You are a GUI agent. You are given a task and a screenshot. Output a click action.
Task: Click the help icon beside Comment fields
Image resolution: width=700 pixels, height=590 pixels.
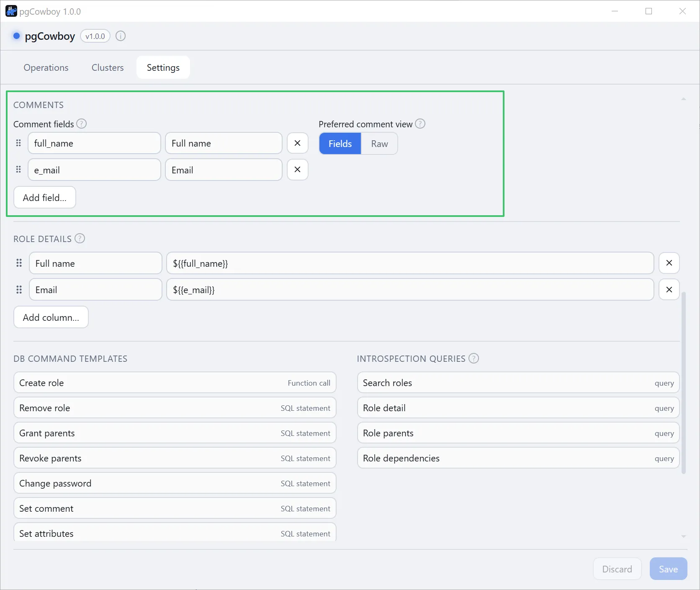point(82,124)
